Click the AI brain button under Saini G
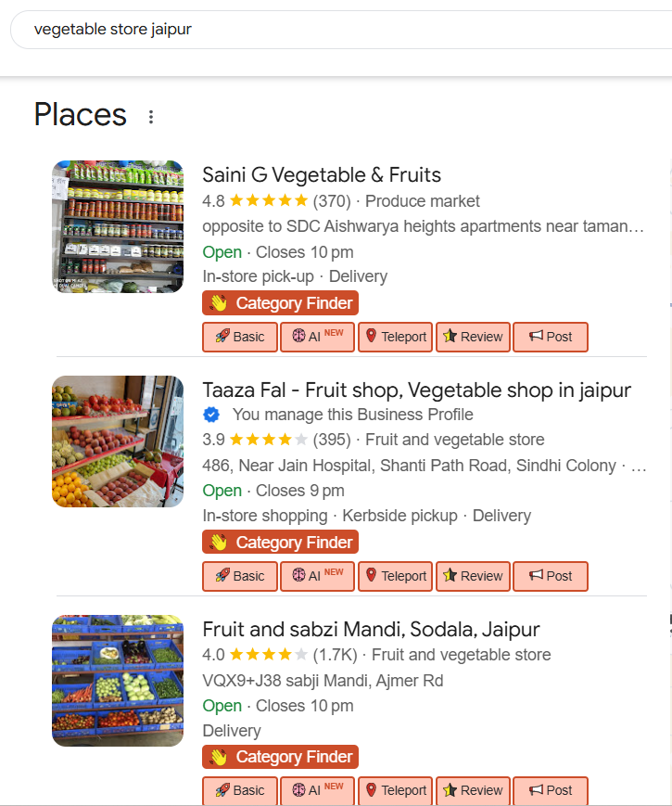 click(317, 337)
